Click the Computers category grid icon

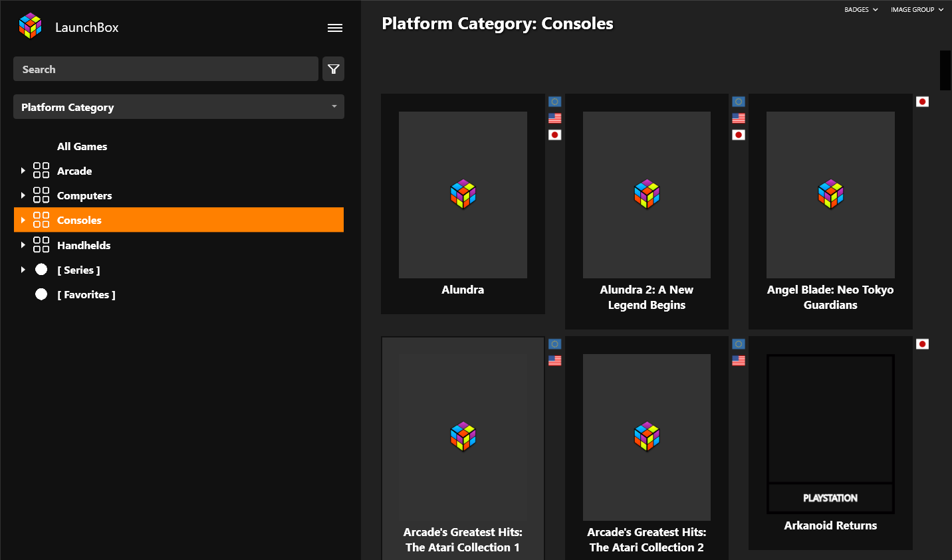41,195
